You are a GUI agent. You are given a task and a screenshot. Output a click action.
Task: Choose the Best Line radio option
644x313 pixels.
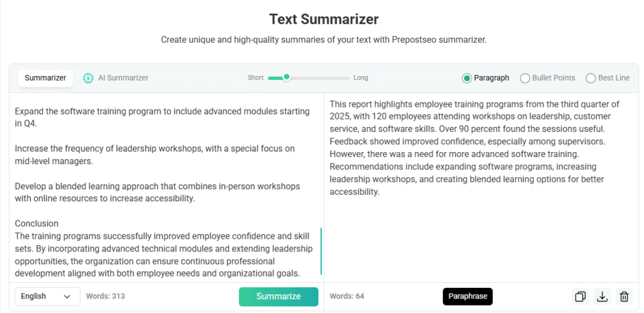click(x=591, y=78)
